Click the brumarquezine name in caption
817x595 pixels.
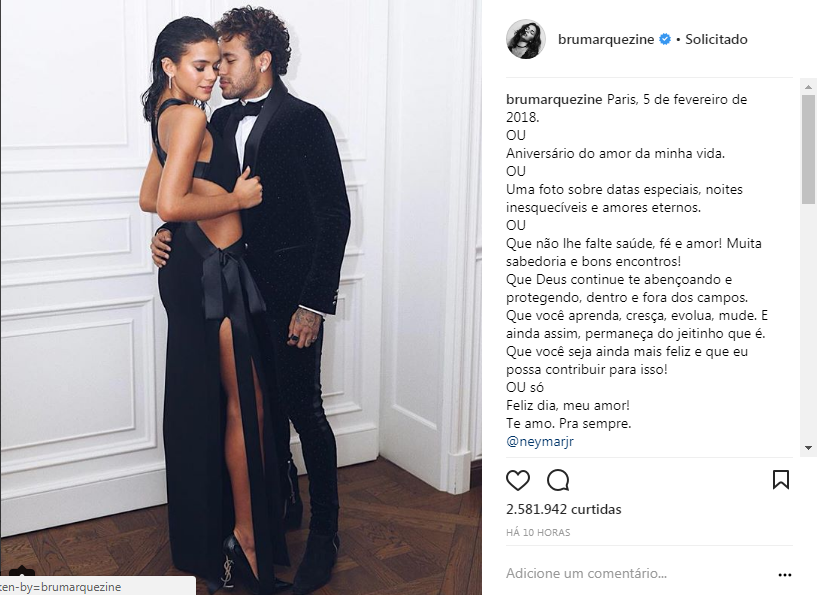point(554,100)
